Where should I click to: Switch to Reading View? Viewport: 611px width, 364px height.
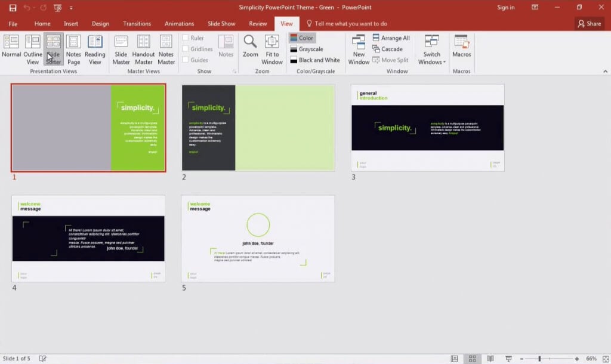tap(95, 48)
